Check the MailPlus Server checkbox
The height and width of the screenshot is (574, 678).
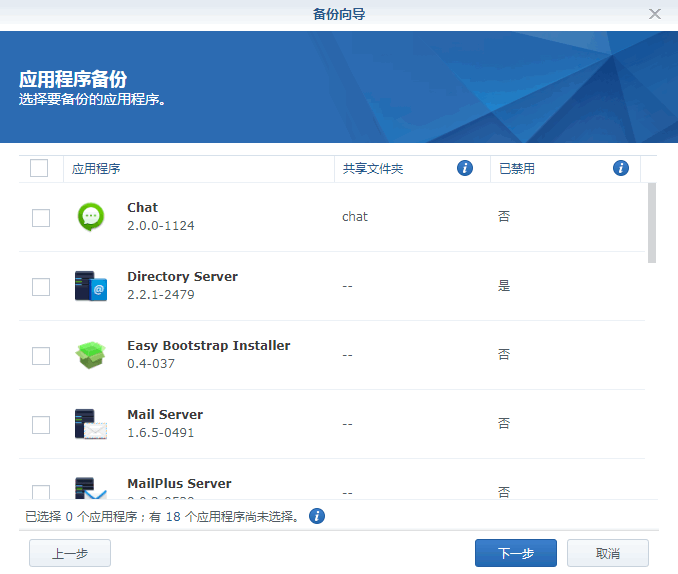pyautogui.click(x=41, y=492)
